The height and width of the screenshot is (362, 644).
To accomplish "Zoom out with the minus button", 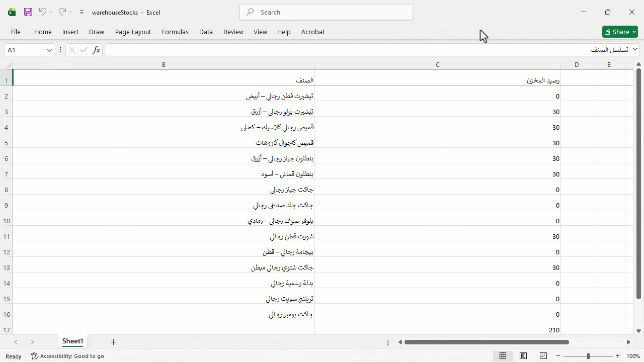I will point(558,356).
